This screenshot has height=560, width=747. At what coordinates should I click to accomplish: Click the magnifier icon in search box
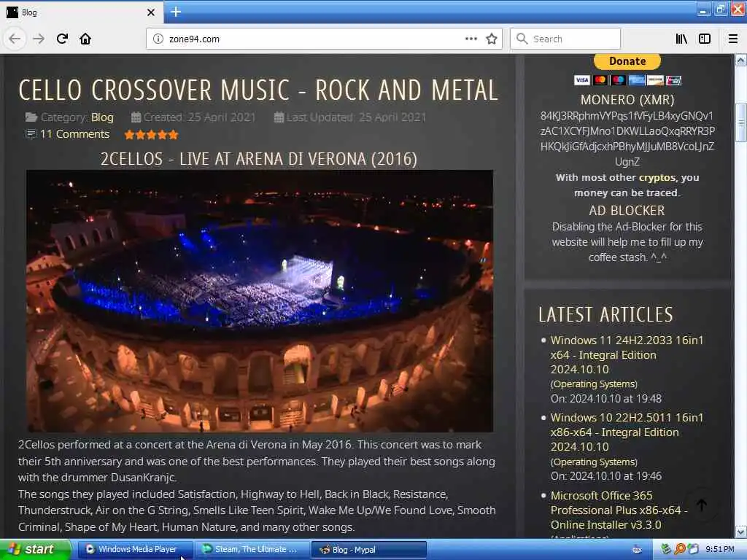tap(522, 39)
